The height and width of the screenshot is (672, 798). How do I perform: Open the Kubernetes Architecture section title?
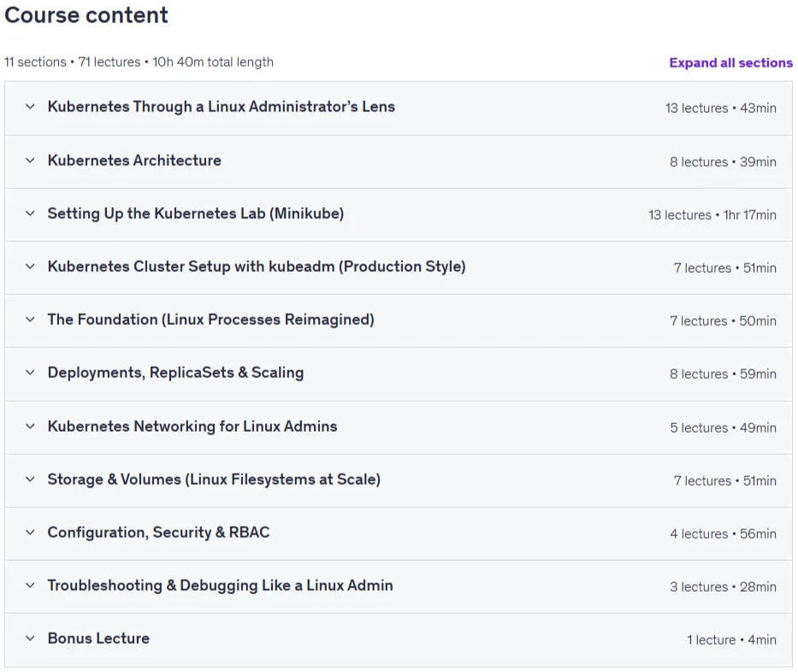click(134, 161)
